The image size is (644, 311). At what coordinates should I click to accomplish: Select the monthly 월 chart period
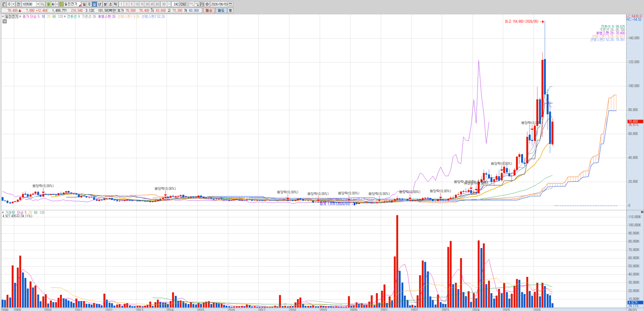[94, 4]
